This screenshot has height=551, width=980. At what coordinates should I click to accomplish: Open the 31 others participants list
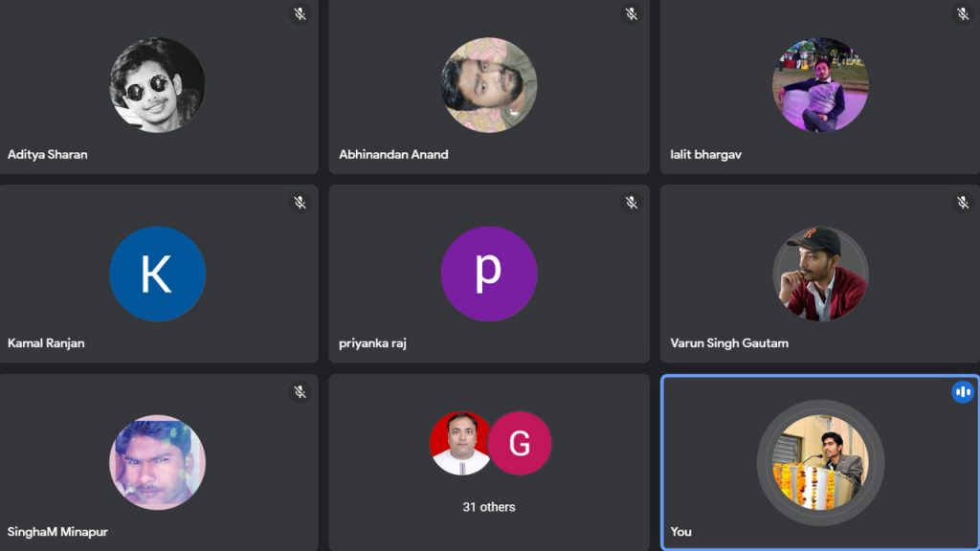click(489, 507)
